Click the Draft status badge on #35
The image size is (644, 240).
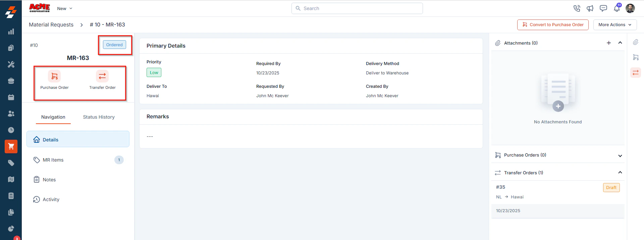pos(611,188)
